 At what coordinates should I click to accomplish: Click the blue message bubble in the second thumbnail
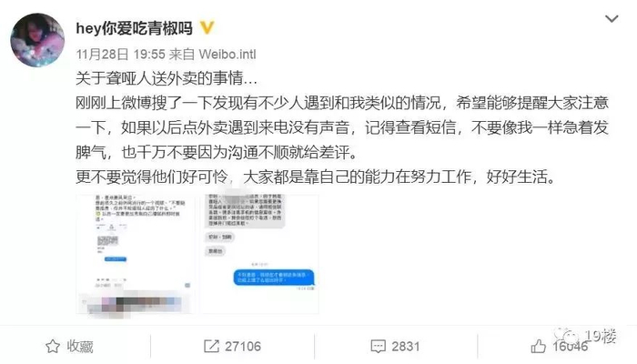(x=273, y=278)
